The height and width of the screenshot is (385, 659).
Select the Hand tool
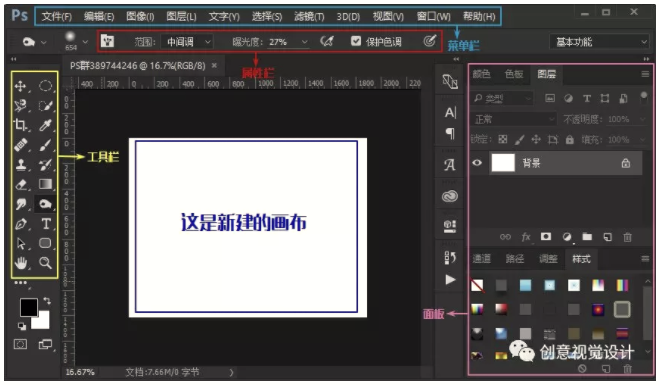click(20, 263)
